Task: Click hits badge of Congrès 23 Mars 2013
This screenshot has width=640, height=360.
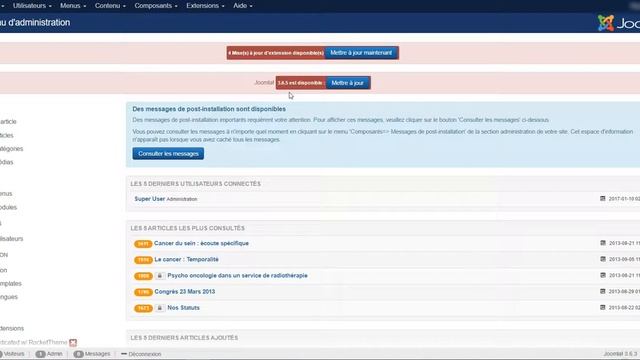Action: pos(143,292)
